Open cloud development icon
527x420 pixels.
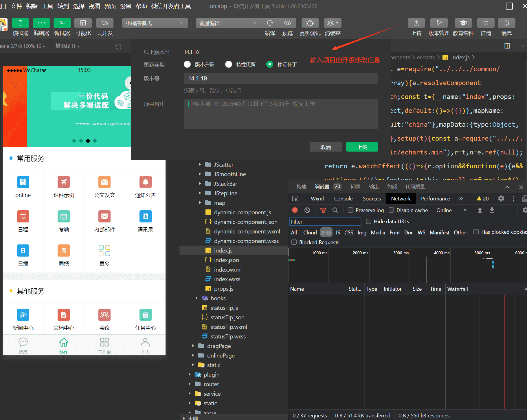click(x=104, y=23)
